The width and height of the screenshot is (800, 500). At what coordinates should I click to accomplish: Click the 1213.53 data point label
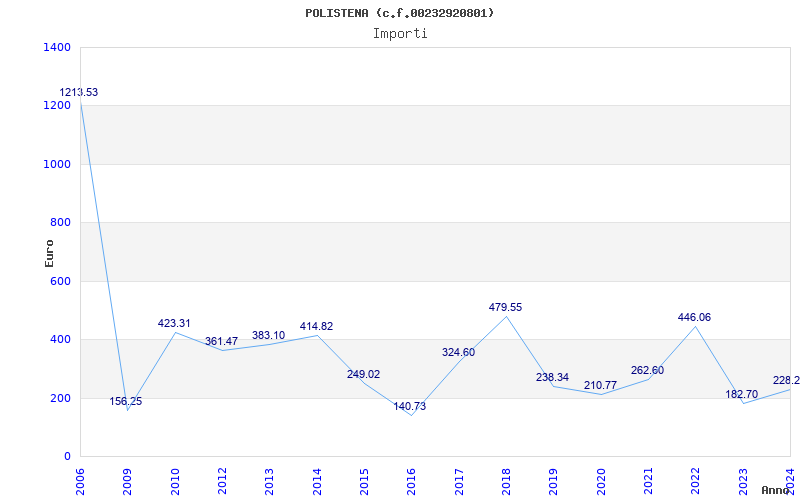pos(79,93)
